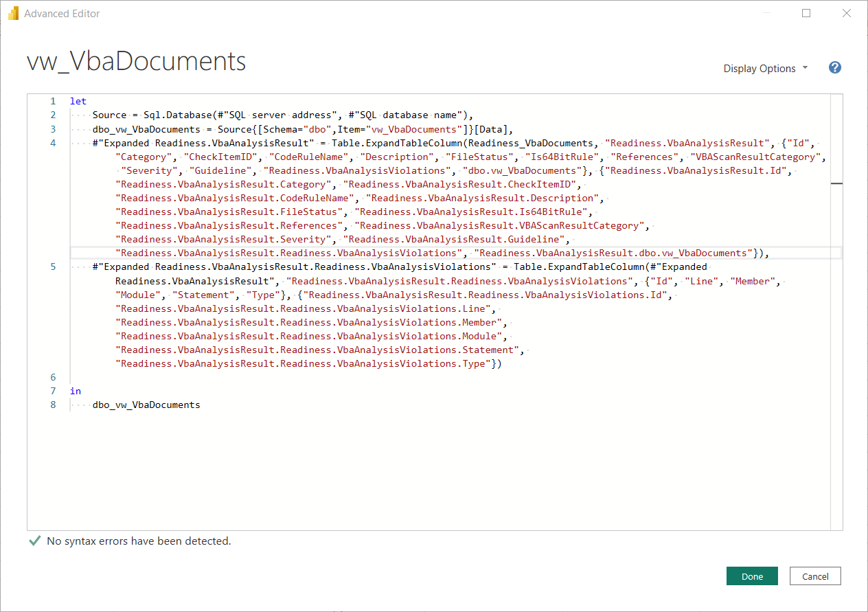Click the Done button

[752, 576]
